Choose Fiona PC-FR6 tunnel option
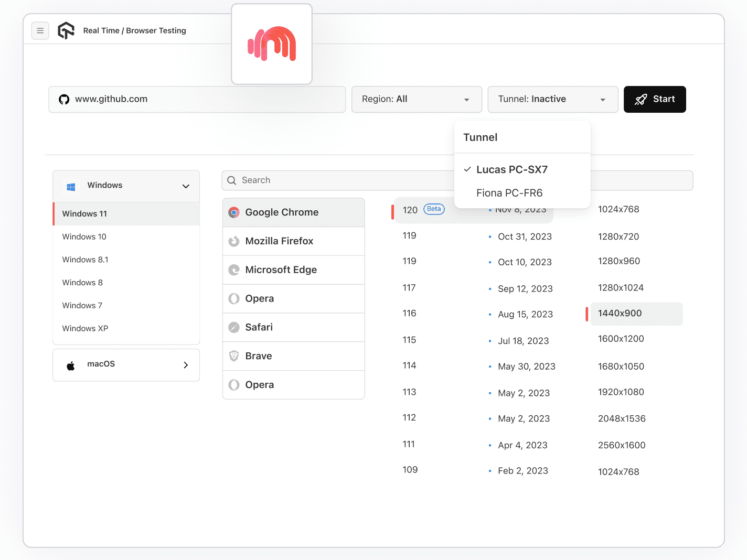747x560 pixels. (x=509, y=193)
